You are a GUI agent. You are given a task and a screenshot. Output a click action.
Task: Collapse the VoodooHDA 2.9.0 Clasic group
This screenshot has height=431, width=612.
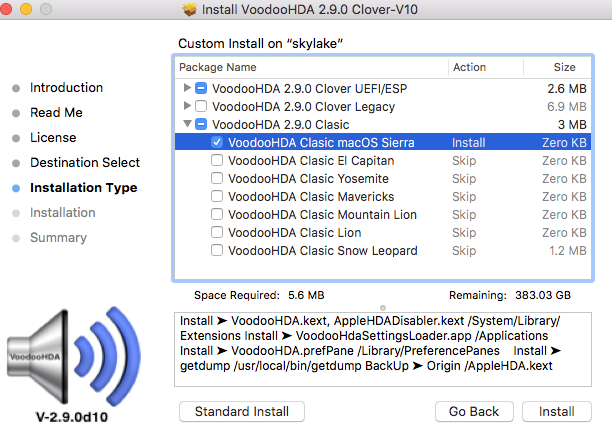pyautogui.click(x=187, y=125)
